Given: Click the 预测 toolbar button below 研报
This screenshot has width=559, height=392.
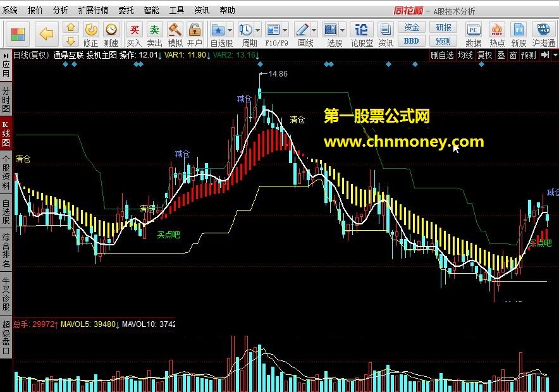Looking at the screenshot, I should coord(443,41).
